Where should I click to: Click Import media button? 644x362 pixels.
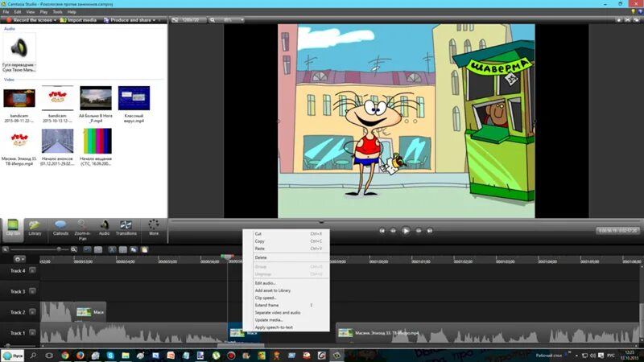pyautogui.click(x=78, y=20)
